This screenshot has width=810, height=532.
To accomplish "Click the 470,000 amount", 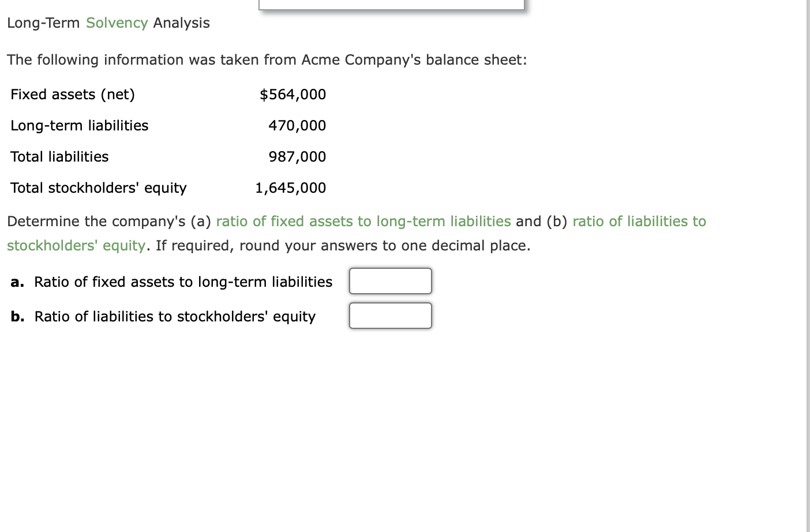I will point(298,125).
